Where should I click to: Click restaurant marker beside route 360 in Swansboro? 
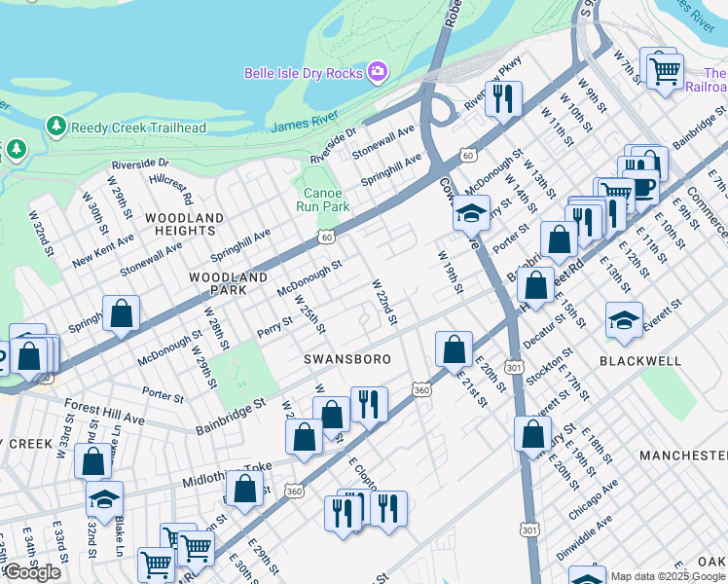pyautogui.click(x=369, y=406)
